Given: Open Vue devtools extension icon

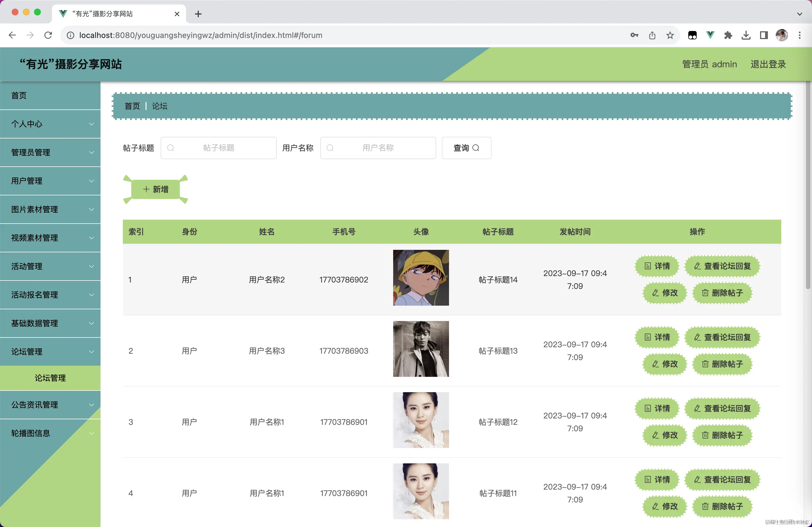Looking at the screenshot, I should point(710,35).
